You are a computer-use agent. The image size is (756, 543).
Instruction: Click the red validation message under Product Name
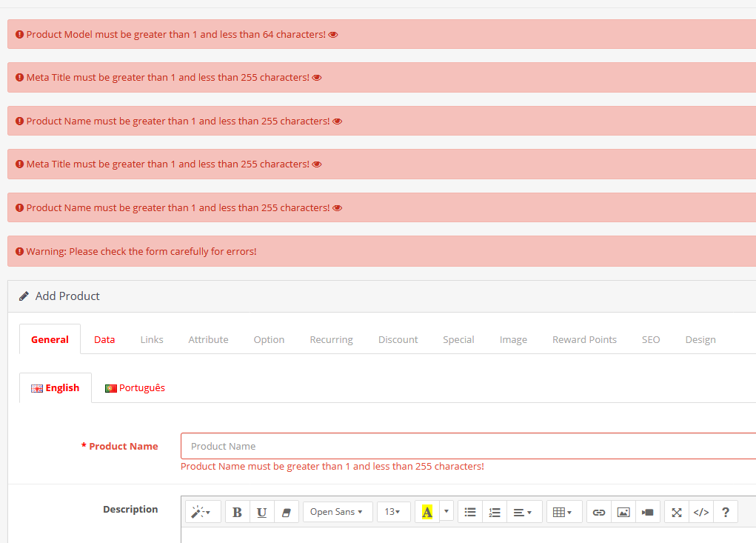coord(332,466)
